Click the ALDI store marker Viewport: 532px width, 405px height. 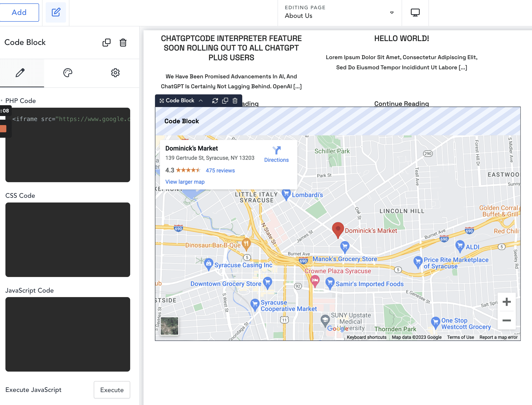460,246
